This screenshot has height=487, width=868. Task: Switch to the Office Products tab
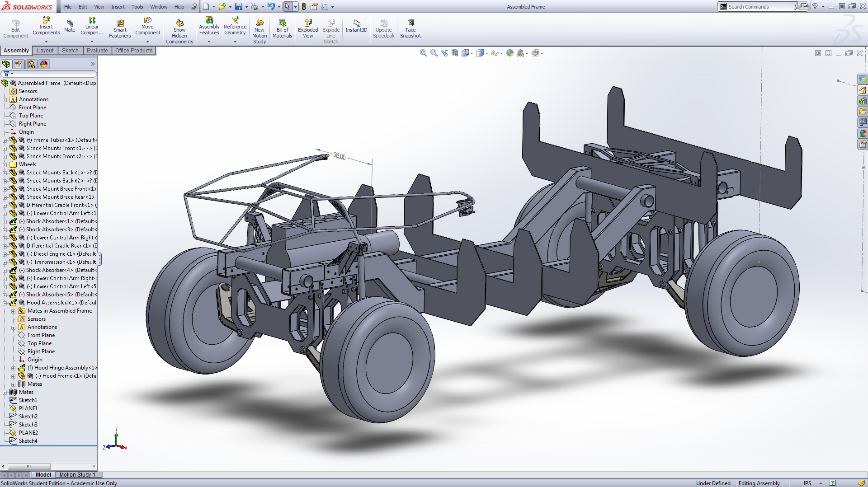tap(134, 51)
